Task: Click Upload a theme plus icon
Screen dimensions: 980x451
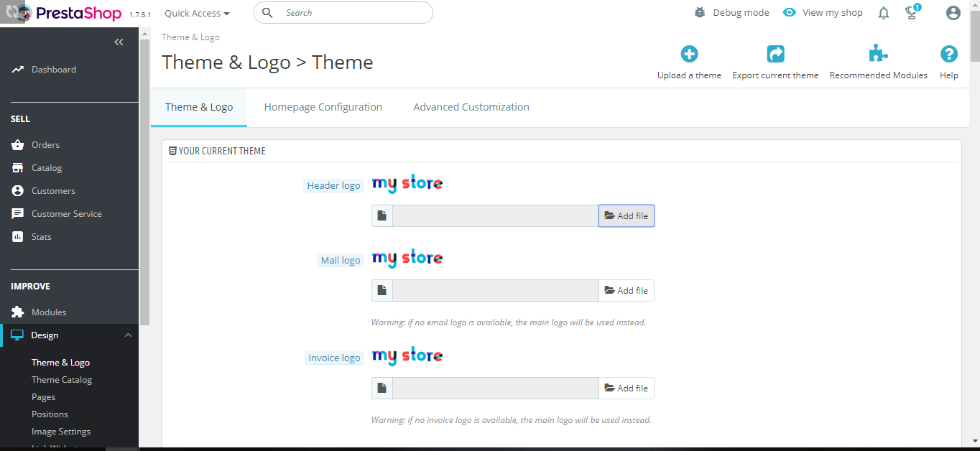Action: coord(689,54)
